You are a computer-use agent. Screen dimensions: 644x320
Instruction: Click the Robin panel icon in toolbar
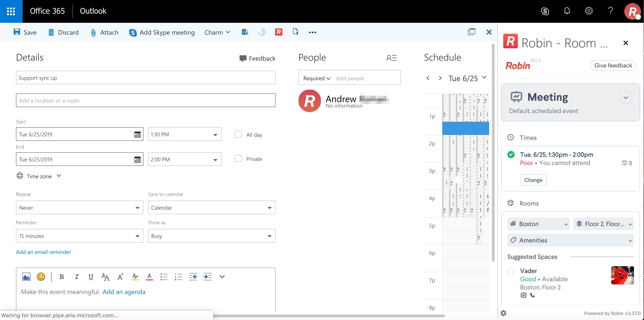tap(279, 32)
